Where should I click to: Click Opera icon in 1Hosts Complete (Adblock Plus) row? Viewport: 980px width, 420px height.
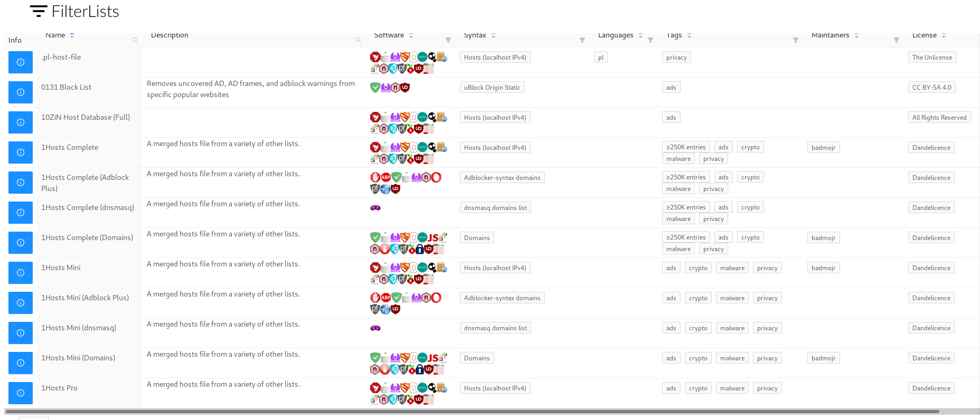[436, 178]
